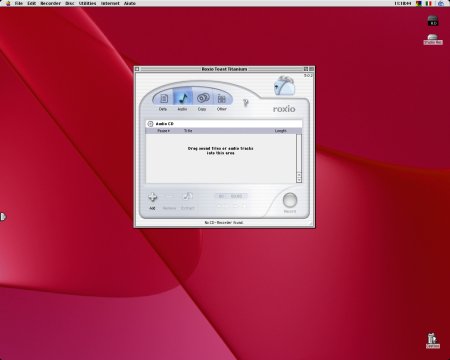
Task: Click the Remove minus button
Action: click(169, 197)
